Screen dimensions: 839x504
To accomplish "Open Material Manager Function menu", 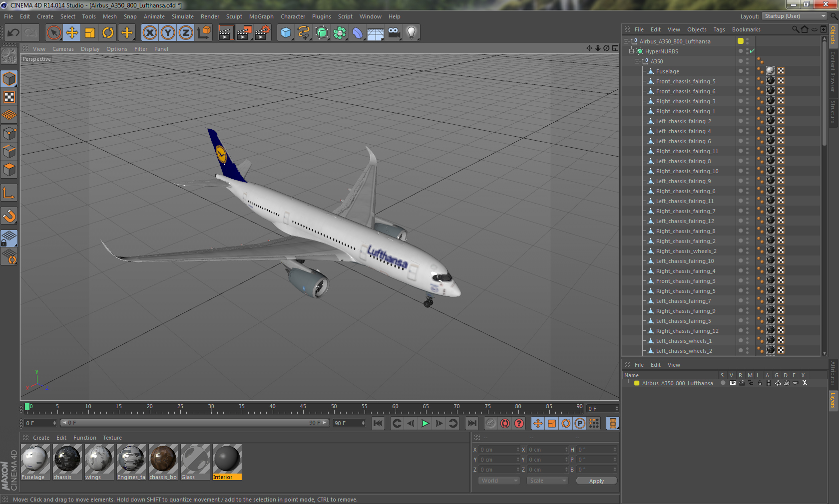I will 84,438.
